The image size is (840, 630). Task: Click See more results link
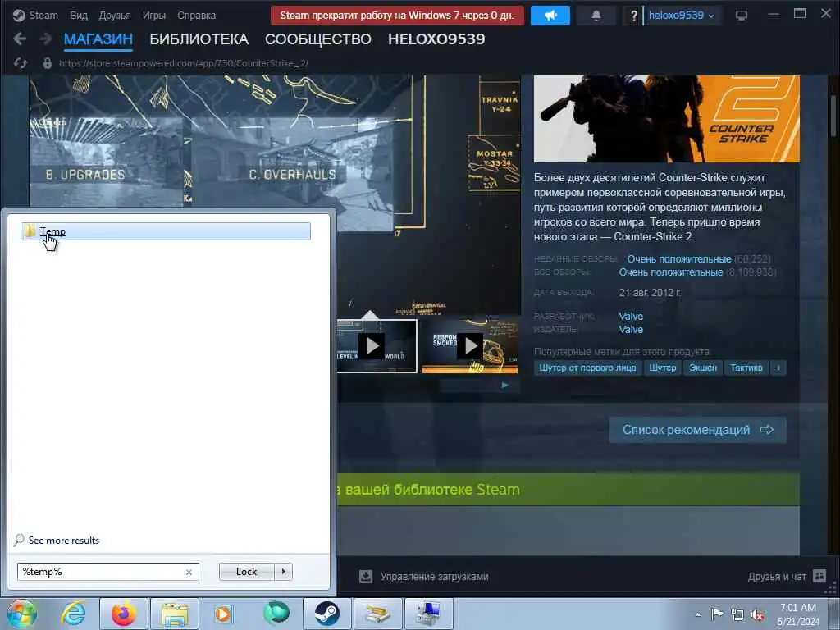(64, 541)
